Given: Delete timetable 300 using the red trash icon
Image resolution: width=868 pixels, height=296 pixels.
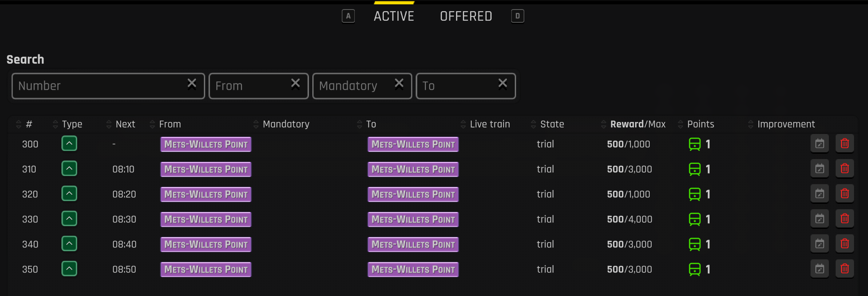Looking at the screenshot, I should tap(844, 144).
